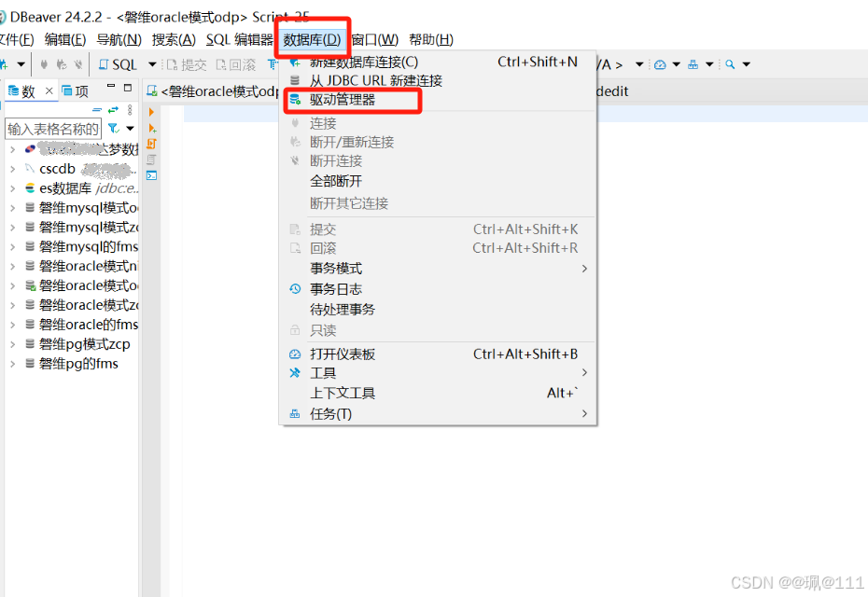868x597 pixels.
Task: Select the 磐维oracle模式odp editor tab
Action: tap(215, 91)
